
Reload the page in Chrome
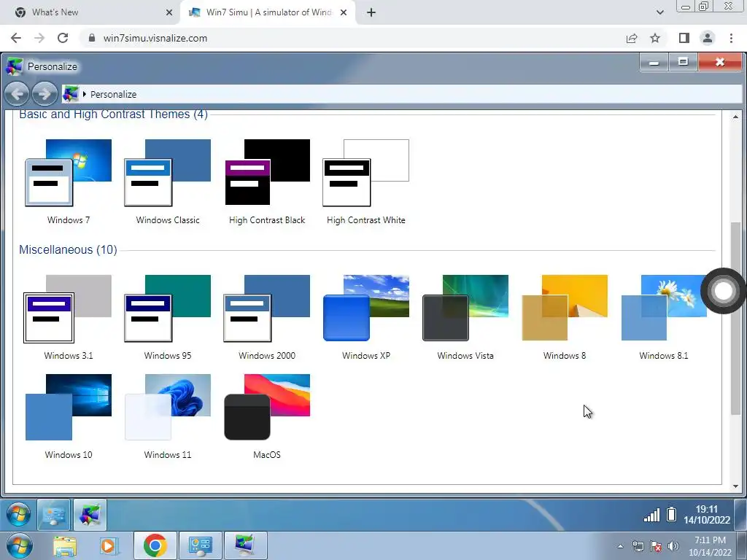[63, 38]
